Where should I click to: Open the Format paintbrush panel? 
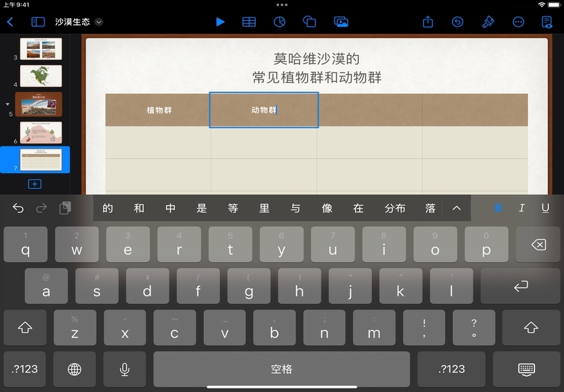pos(488,22)
